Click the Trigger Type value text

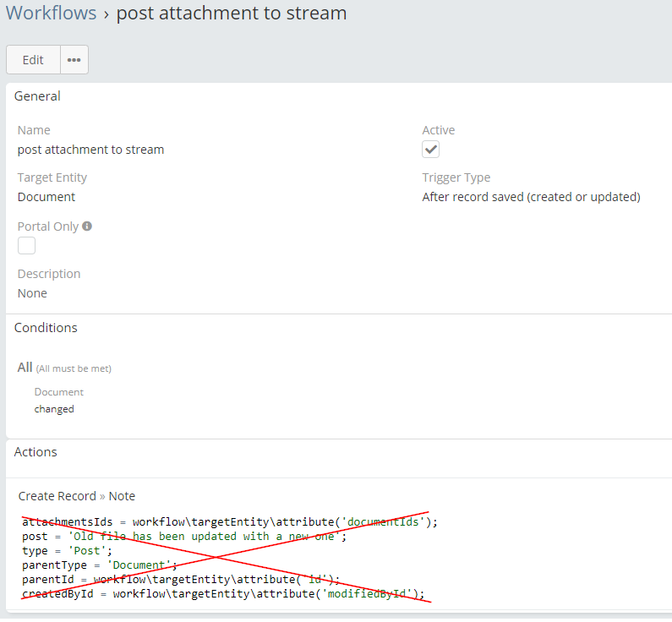click(x=531, y=197)
